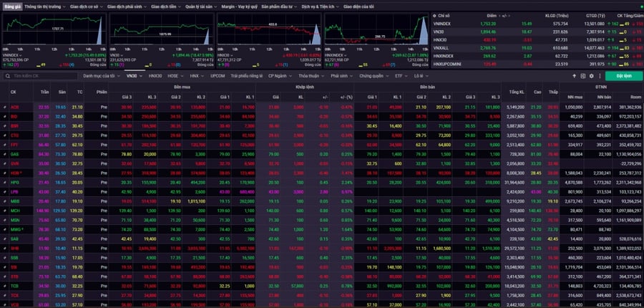644x308 pixels.
Task: Open Giao diện của tôi menu item
Action: click(358, 7)
